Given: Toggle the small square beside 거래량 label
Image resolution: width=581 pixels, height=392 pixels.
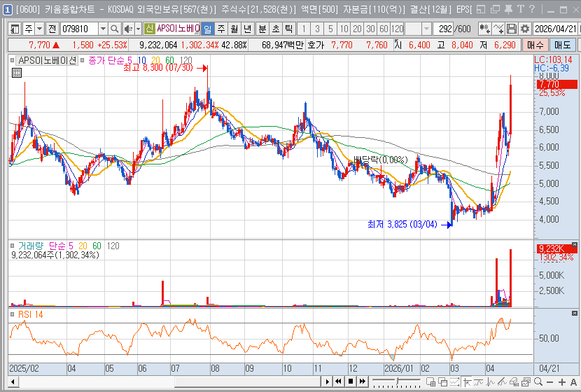Looking at the screenshot, I should pos(12,245).
